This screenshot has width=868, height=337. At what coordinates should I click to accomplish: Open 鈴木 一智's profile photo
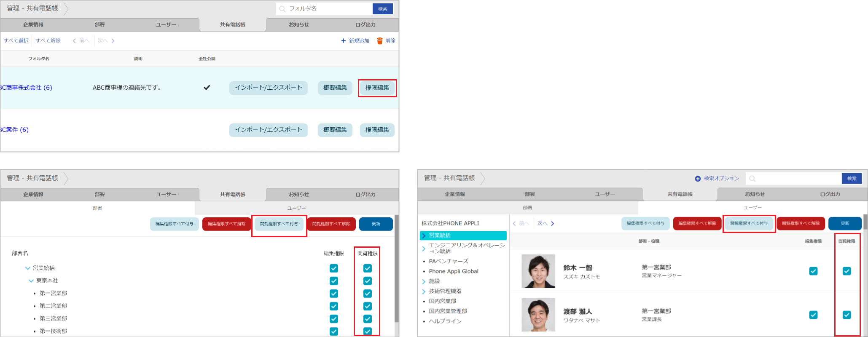[x=538, y=271]
